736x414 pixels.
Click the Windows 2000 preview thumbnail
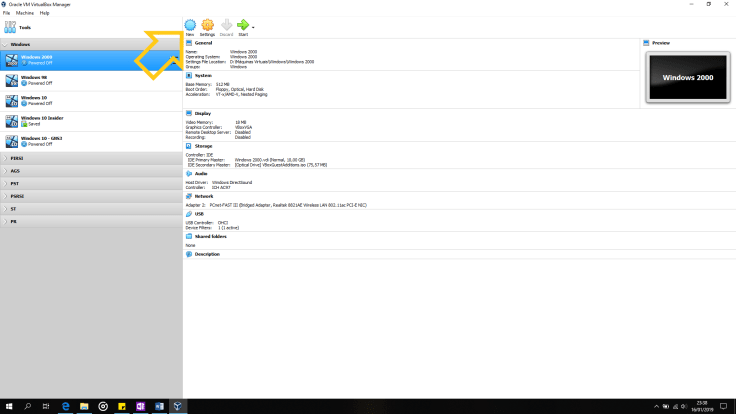(687, 77)
